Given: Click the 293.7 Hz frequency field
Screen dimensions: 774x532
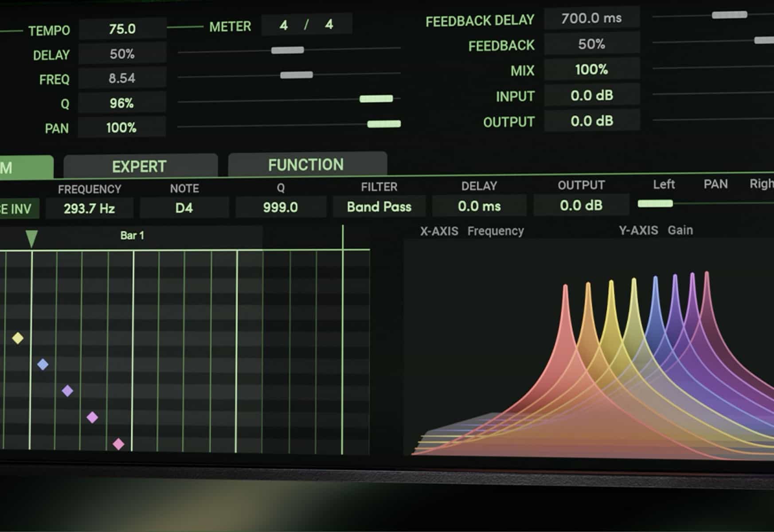Looking at the screenshot, I should click(90, 208).
